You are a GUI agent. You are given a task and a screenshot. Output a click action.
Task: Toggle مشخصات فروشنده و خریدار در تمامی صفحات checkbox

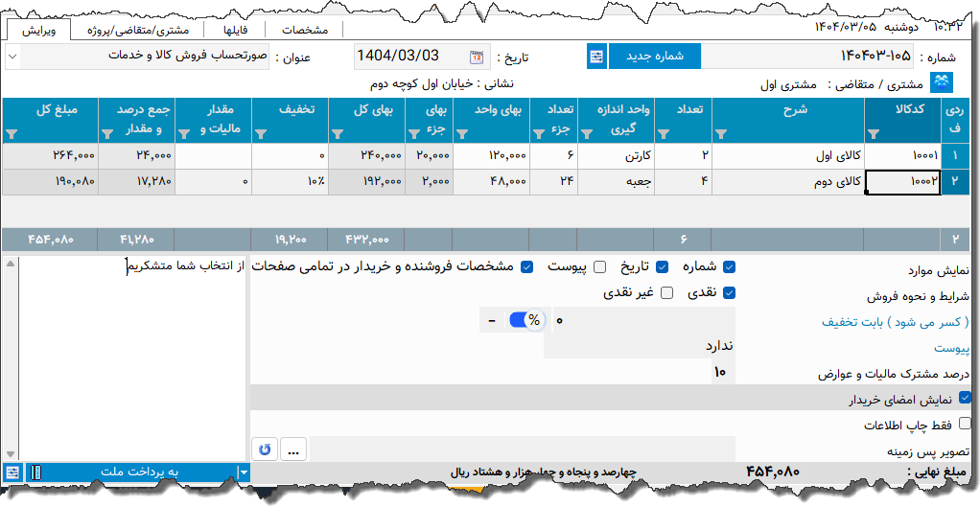pos(526,267)
